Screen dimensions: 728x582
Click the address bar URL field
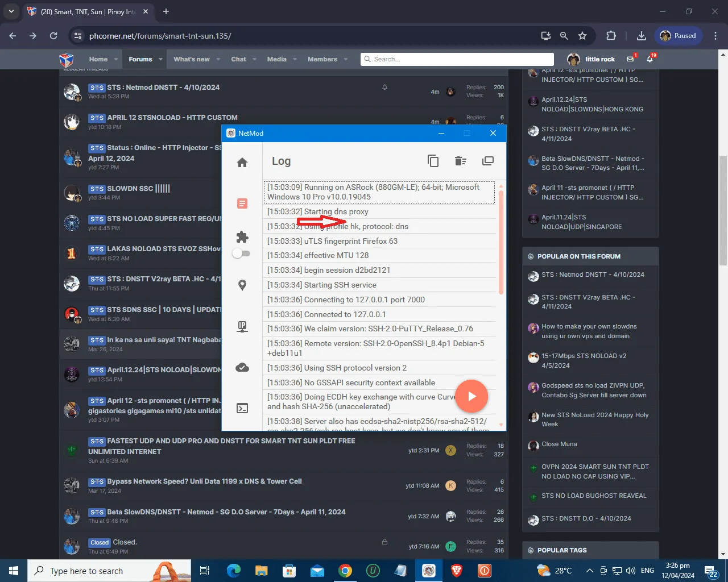(307, 36)
